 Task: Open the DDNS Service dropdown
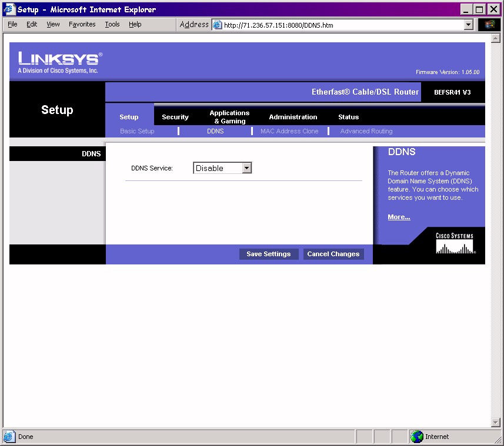[222, 168]
